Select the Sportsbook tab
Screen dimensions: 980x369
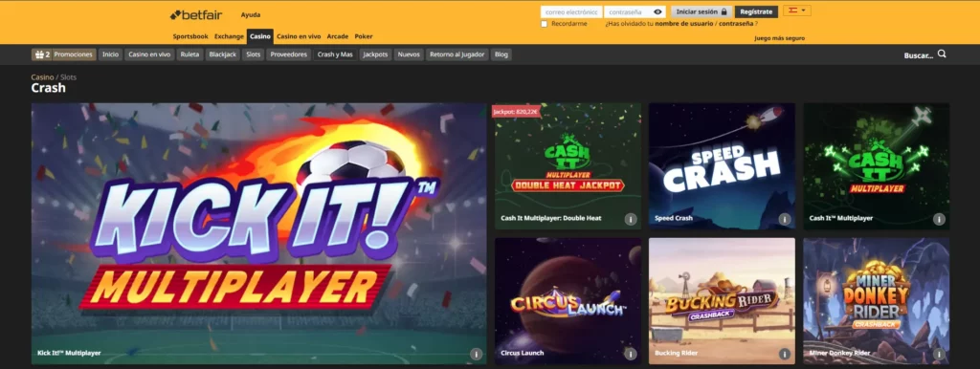click(x=190, y=36)
